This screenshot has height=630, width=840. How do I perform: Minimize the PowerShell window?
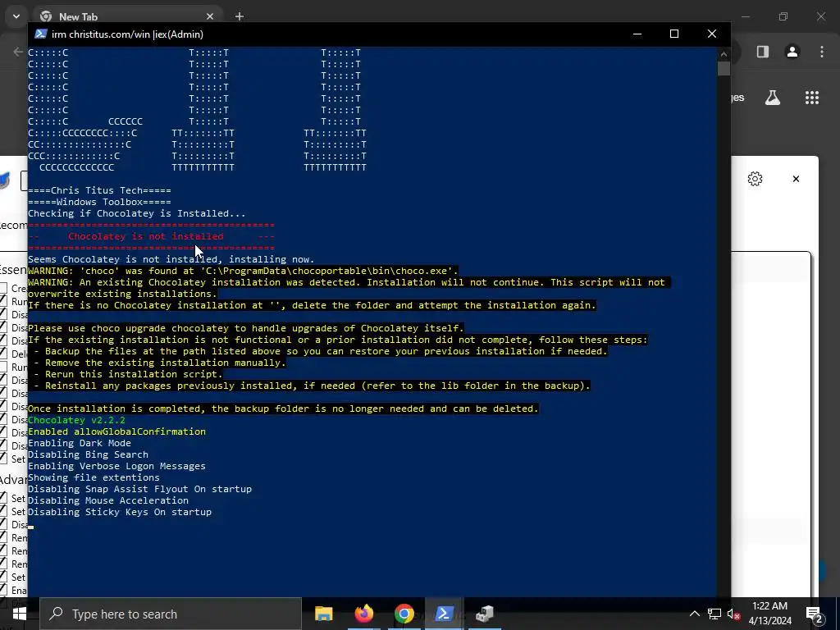tap(637, 34)
